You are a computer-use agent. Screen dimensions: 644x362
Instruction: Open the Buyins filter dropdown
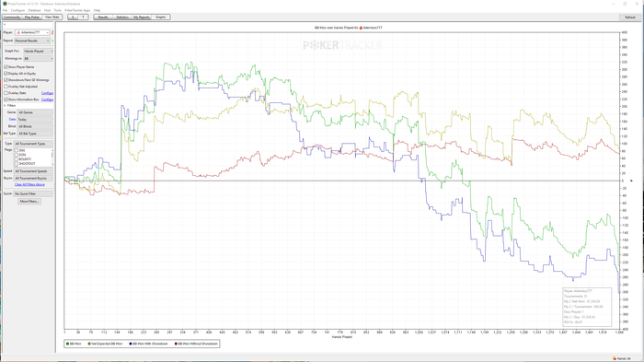pos(34,178)
